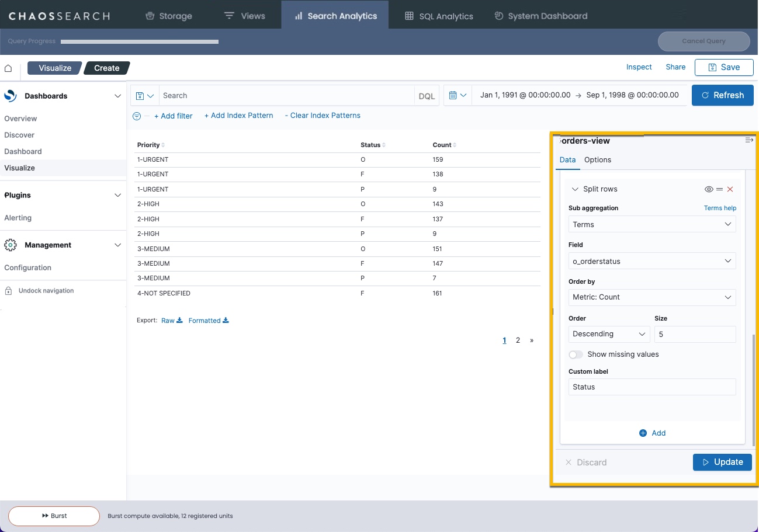Image resolution: width=759 pixels, height=532 pixels.
Task: Click the Size input field
Action: coord(695,334)
